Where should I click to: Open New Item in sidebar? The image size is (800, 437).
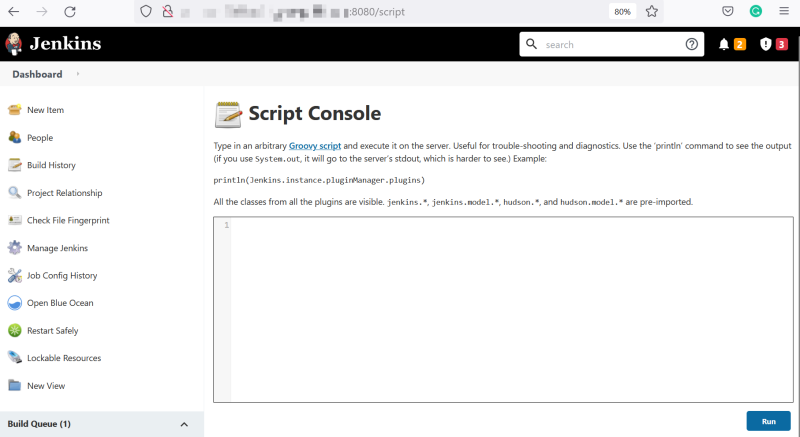click(x=45, y=110)
